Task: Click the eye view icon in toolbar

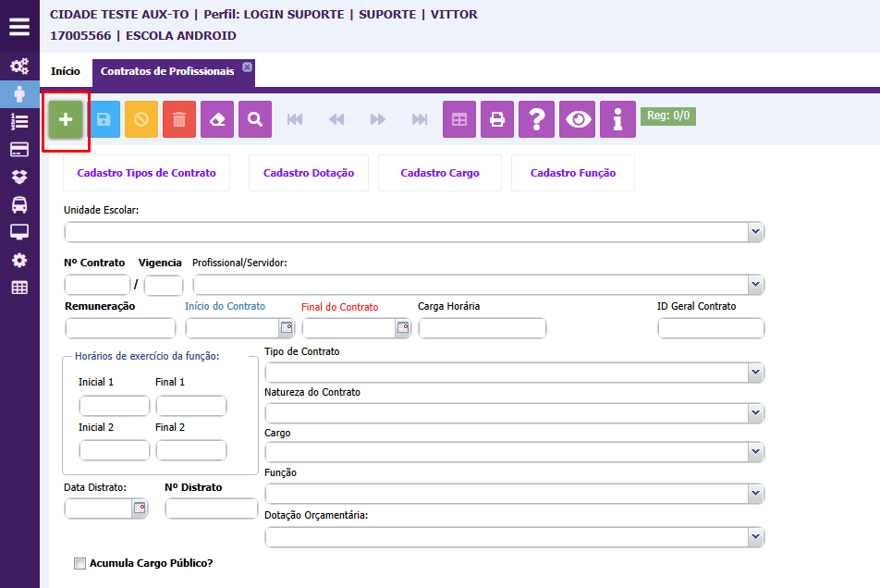Action: [x=579, y=119]
